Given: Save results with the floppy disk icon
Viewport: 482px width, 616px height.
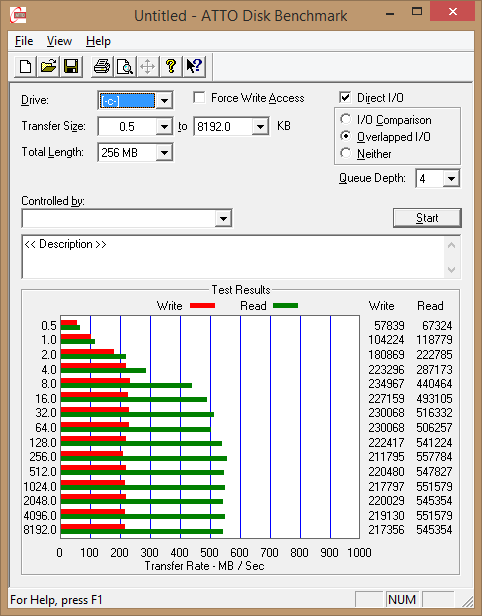Looking at the screenshot, I should (71, 66).
